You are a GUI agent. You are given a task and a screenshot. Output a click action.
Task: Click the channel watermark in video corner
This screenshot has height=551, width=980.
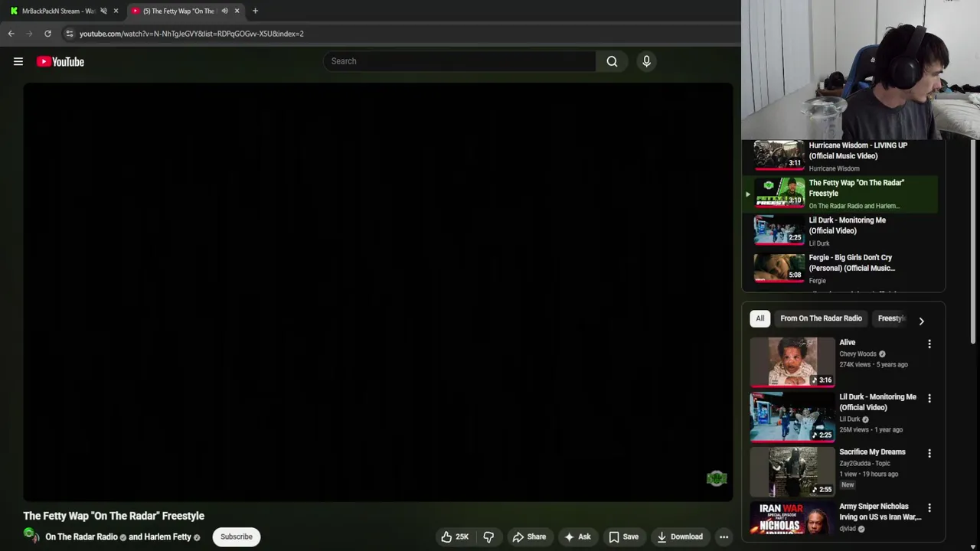pos(717,478)
